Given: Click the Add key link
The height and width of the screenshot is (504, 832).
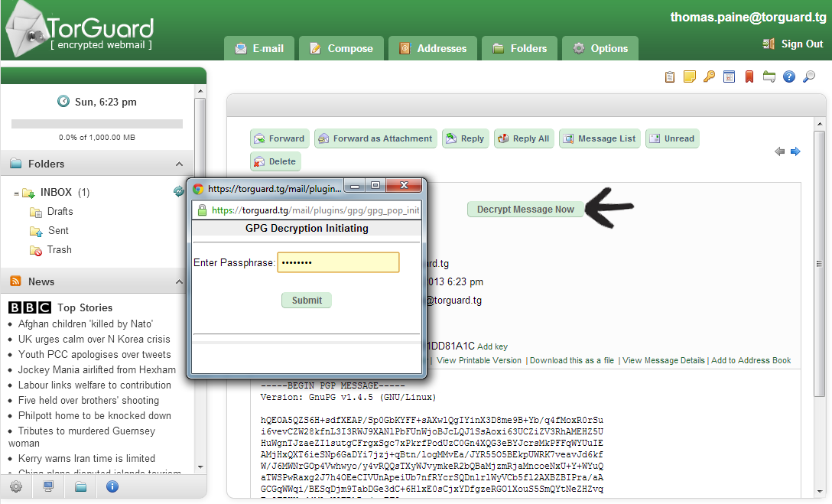Looking at the screenshot, I should tap(492, 346).
